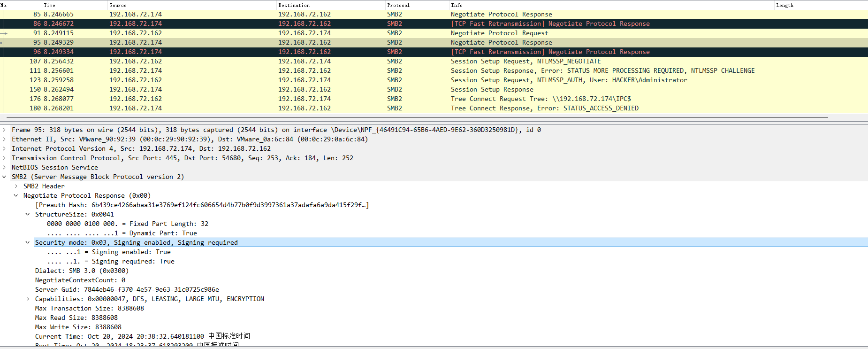This screenshot has width=868, height=349.
Task: Select the Max Write Size field
Action: tap(78, 327)
